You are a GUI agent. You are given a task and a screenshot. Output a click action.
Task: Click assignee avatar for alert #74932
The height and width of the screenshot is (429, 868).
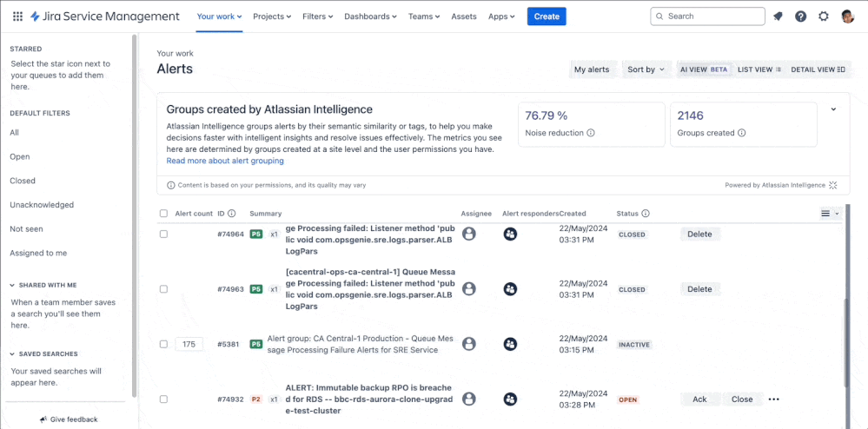(x=469, y=399)
